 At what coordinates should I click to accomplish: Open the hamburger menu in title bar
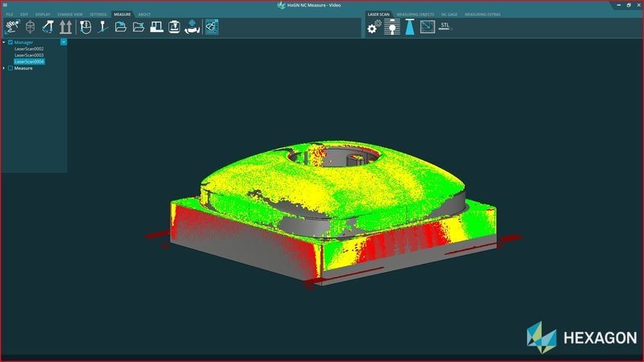click(x=5, y=5)
